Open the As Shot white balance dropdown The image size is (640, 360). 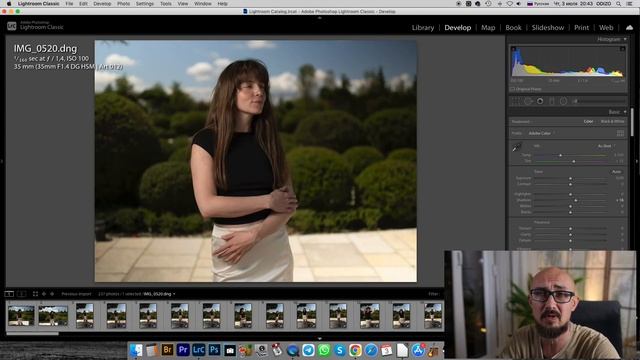pos(606,146)
